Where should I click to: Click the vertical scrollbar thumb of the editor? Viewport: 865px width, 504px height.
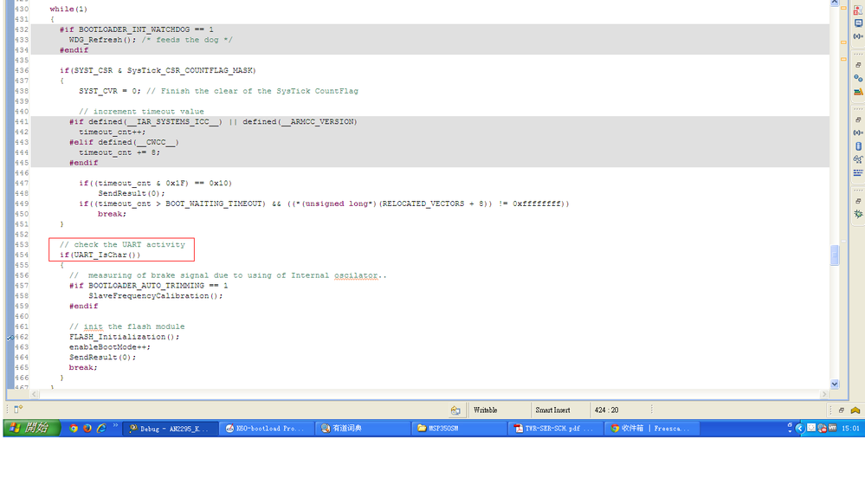pos(835,255)
